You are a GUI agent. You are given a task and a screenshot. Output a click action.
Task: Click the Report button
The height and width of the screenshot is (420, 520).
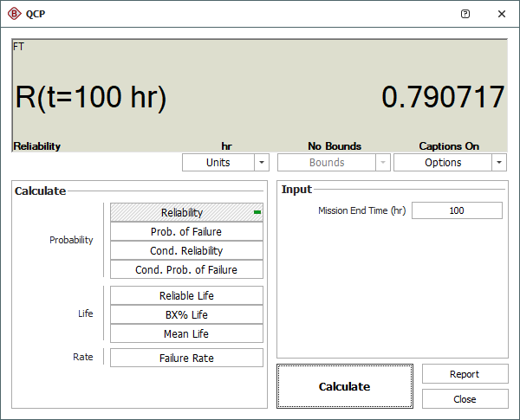pos(465,374)
